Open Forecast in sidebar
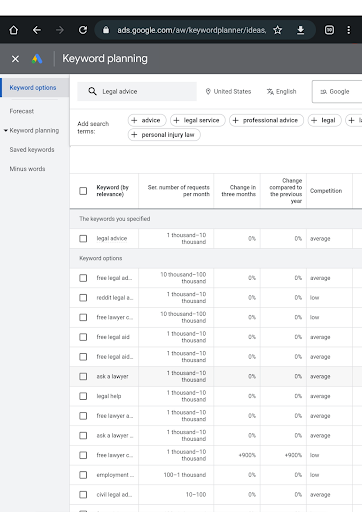362x512 pixels. coord(22,111)
